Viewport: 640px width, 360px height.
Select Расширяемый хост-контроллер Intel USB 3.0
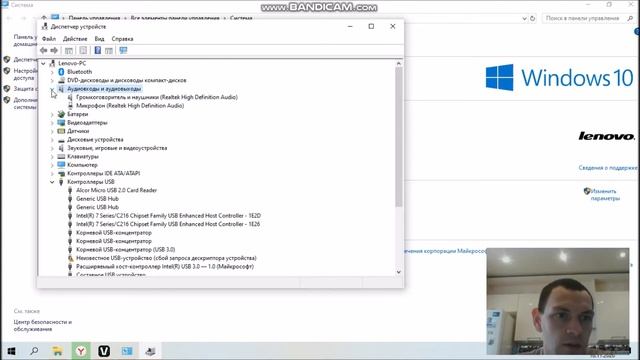tap(165, 267)
